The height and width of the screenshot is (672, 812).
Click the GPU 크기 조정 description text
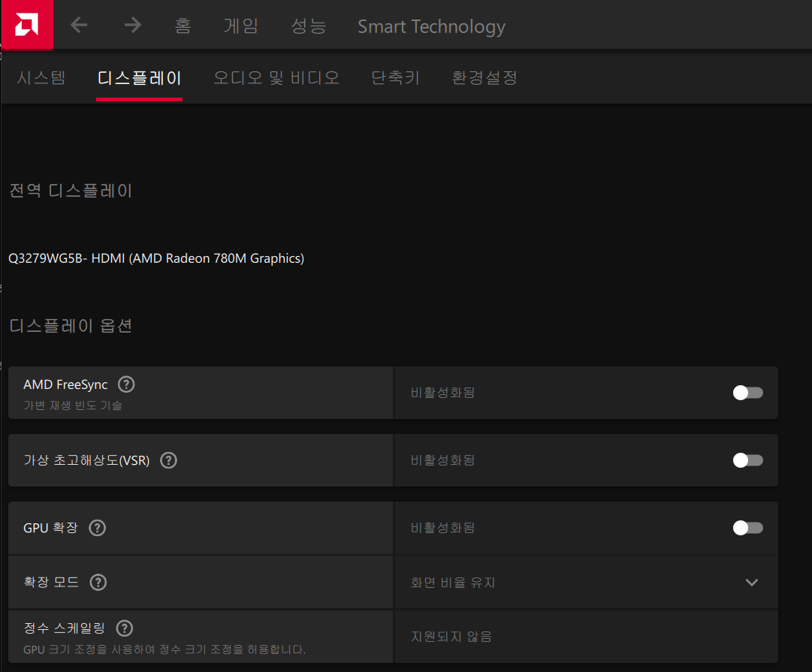coord(165,649)
